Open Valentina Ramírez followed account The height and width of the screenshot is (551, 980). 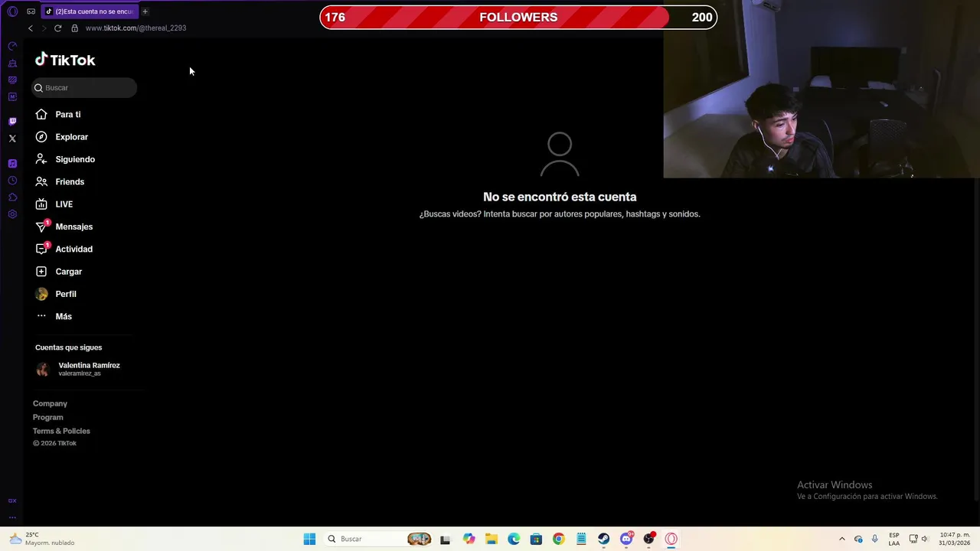78,369
